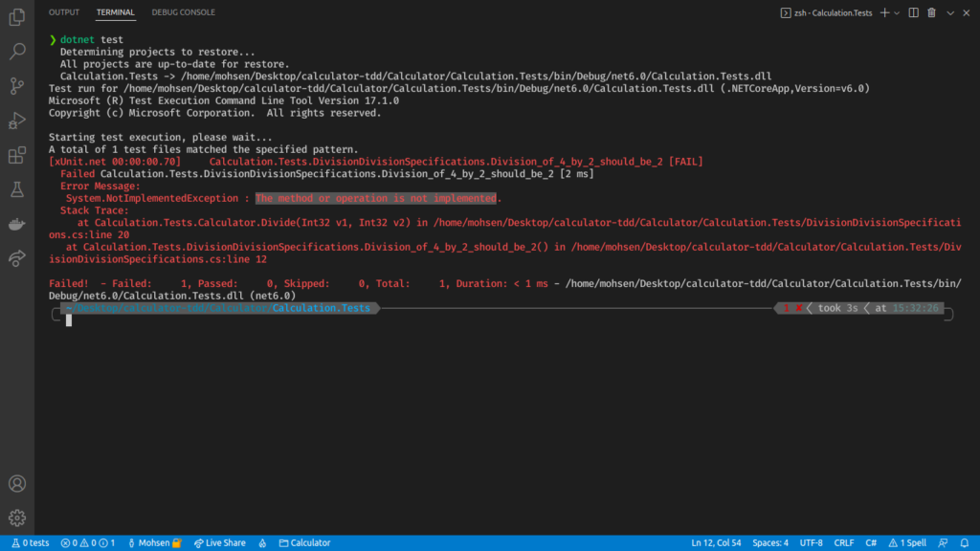The width and height of the screenshot is (980, 551).
Task: Open the Manage gear menu
Action: coord(16,518)
